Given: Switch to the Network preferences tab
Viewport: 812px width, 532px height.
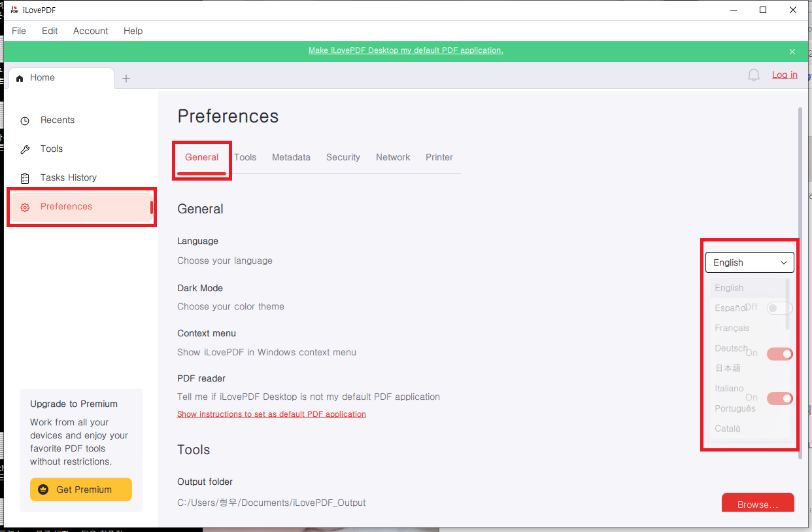Looking at the screenshot, I should (393, 157).
